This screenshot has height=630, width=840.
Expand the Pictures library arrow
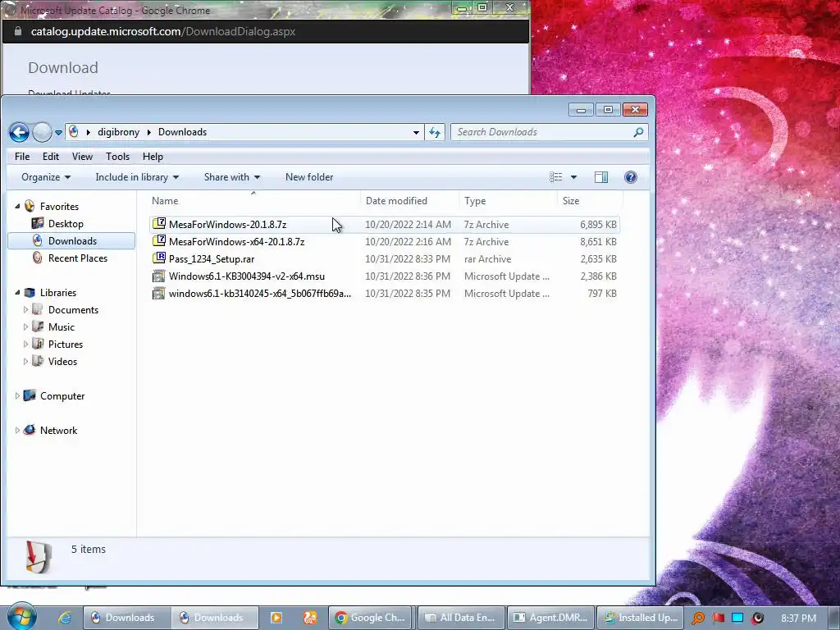(25, 344)
